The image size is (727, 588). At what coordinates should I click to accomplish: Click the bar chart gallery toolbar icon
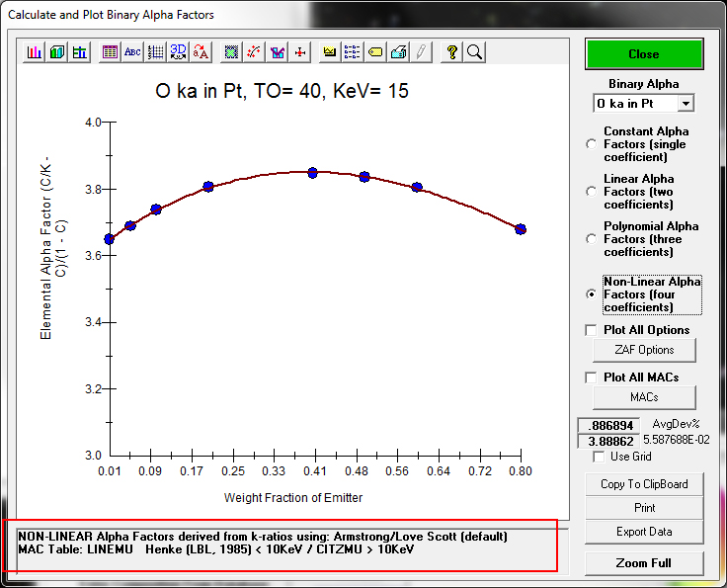(x=36, y=52)
